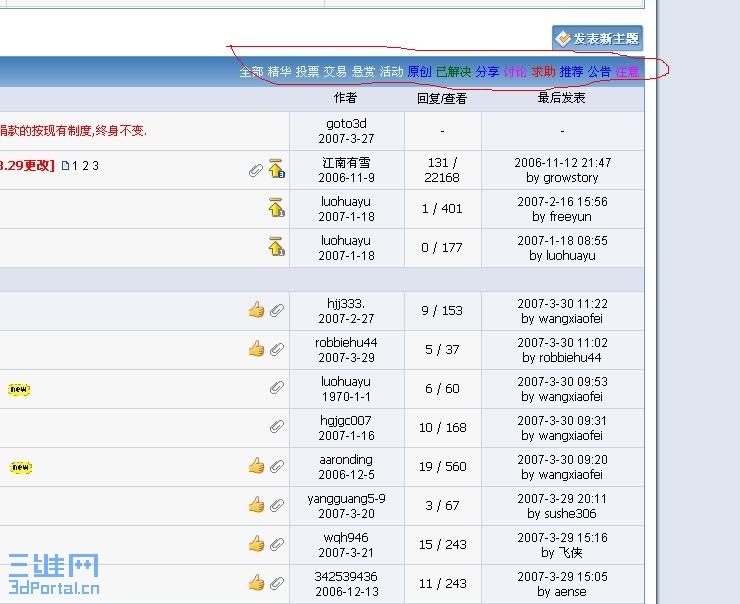Viewport: 740px width, 604px height.
Task: Click the 131 / 22168 reply count
Action: (442, 170)
